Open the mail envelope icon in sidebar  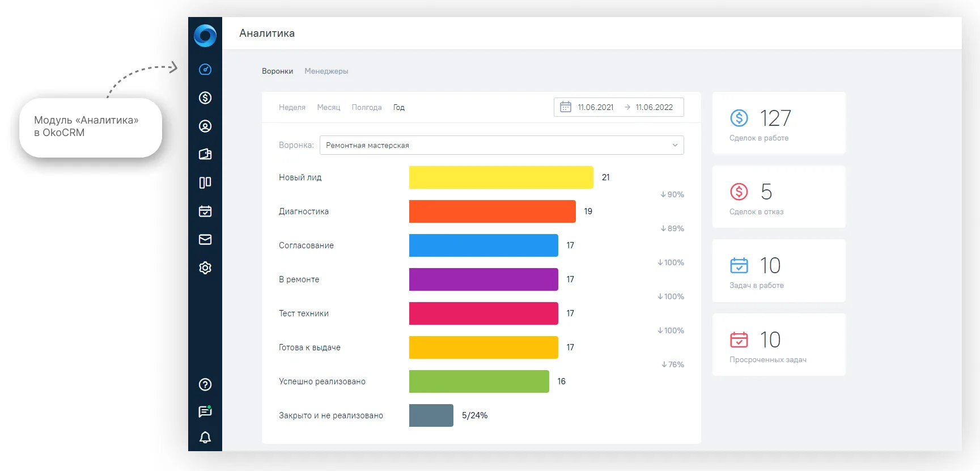[205, 239]
